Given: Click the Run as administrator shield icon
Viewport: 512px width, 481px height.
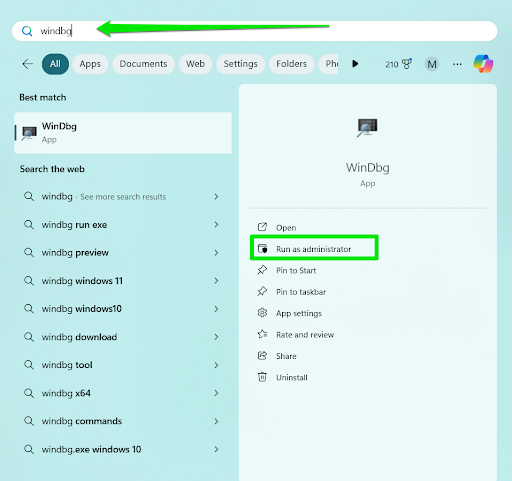Looking at the screenshot, I should (262, 249).
